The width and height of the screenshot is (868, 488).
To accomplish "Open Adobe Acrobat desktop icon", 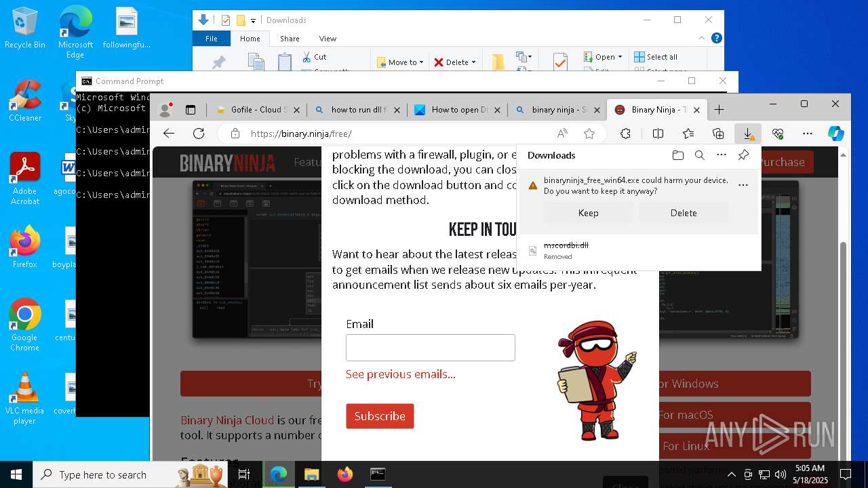I will (25, 179).
